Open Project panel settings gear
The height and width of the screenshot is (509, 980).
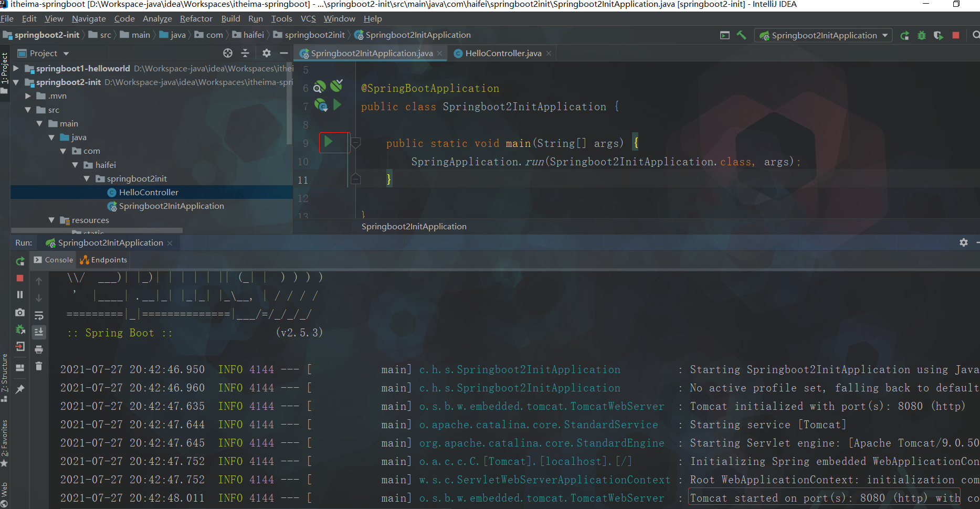(x=267, y=53)
